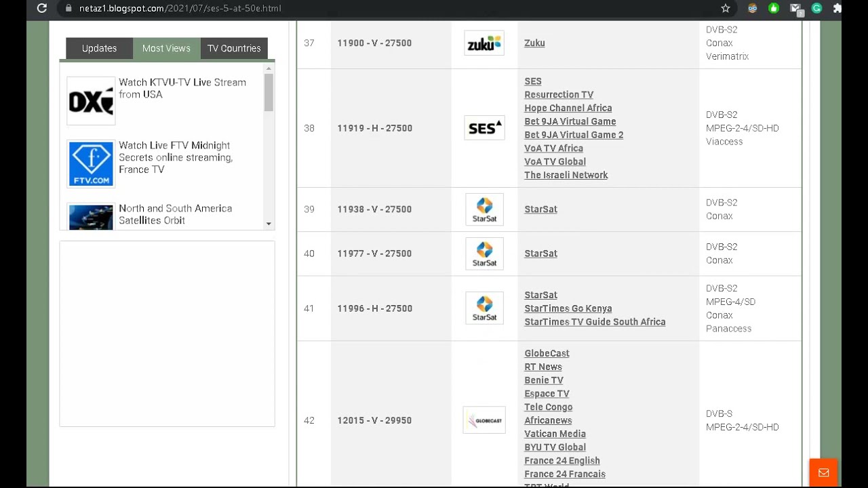
Task: Open the SES link in row 38
Action: [x=533, y=81]
